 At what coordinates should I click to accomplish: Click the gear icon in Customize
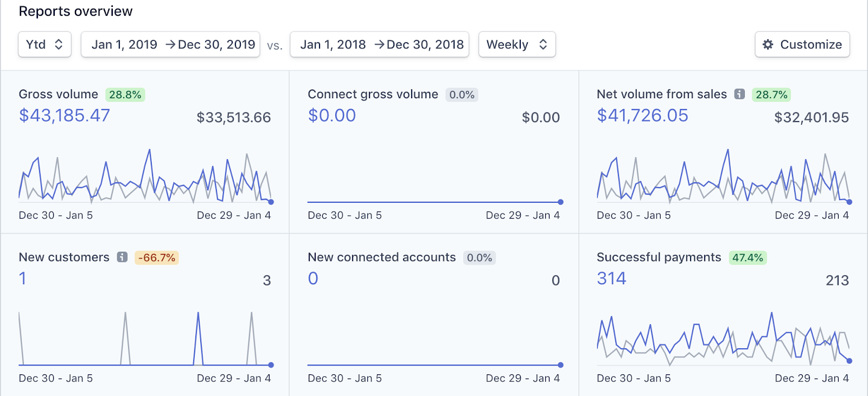coord(768,44)
